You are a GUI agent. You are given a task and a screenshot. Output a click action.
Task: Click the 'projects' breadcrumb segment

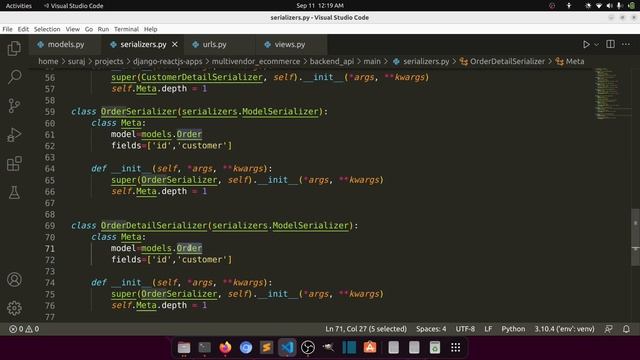[x=109, y=61]
